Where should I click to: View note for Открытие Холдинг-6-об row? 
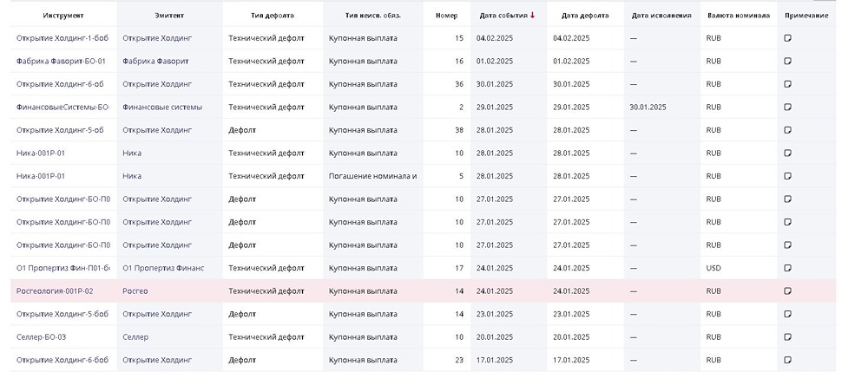[787, 84]
